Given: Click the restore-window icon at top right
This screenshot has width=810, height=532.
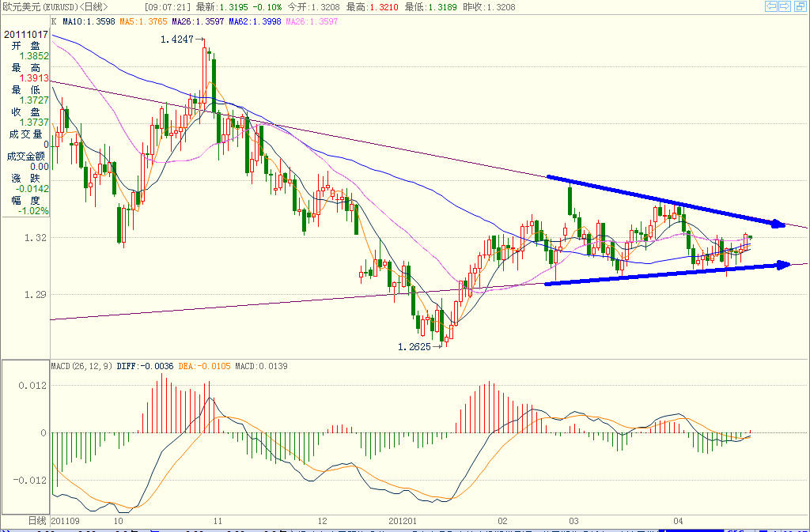Looking at the screenshot, I should pos(801,6).
